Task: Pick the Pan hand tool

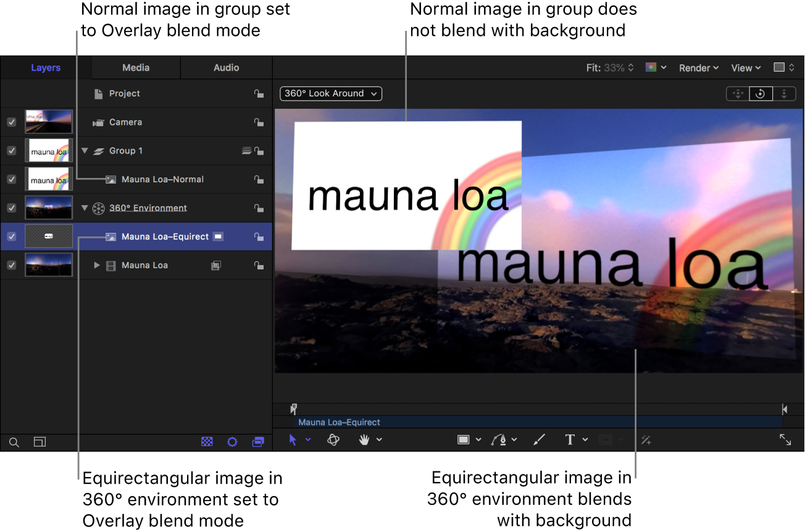Action: point(364,439)
